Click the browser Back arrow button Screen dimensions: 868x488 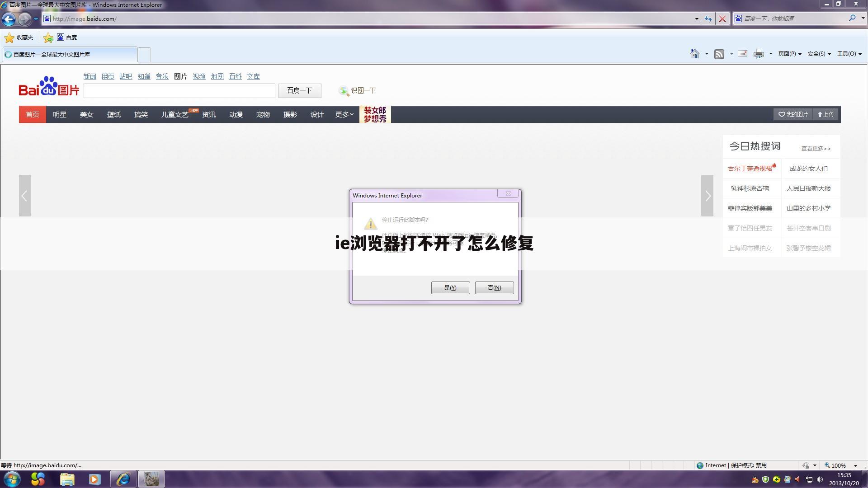coord(9,19)
